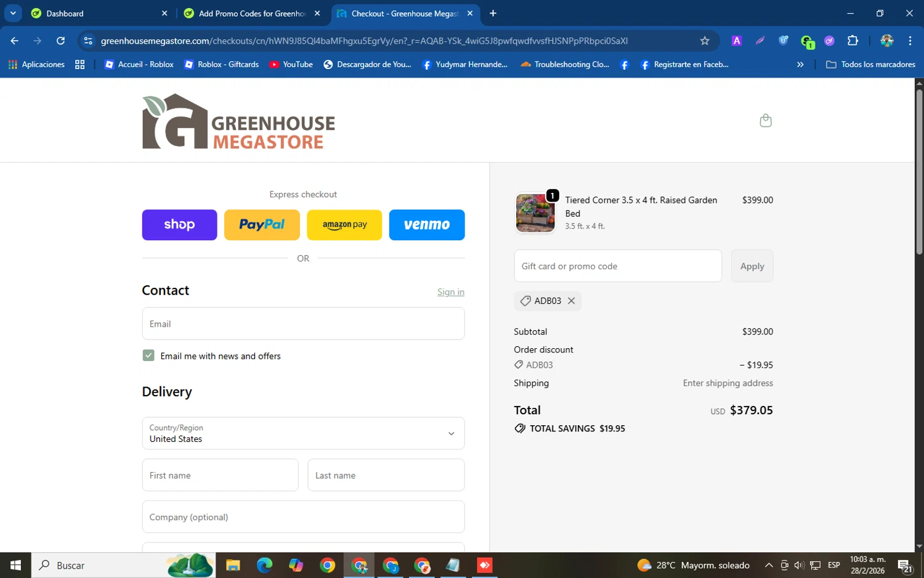Viewport: 924px width, 578px height.
Task: Click the Apply promo code button
Action: pyautogui.click(x=752, y=266)
